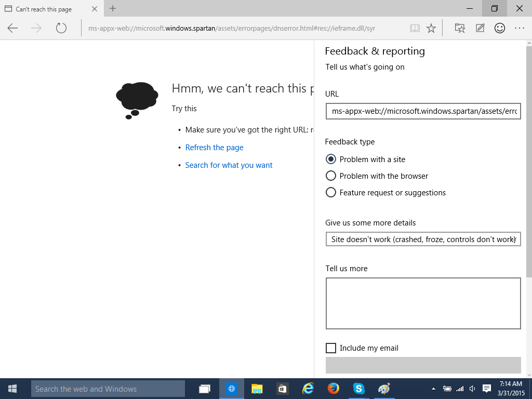
Task: Open Windows Start menu
Action: click(x=12, y=389)
